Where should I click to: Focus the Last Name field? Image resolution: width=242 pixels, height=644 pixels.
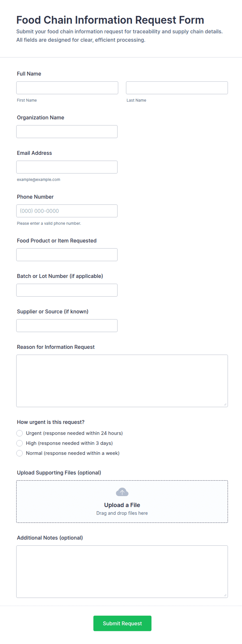click(177, 88)
